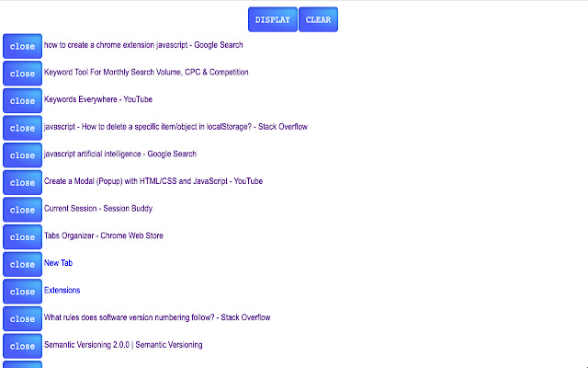Open the Current Session - Session Buddy link
This screenshot has width=588, height=368.
pos(98,209)
